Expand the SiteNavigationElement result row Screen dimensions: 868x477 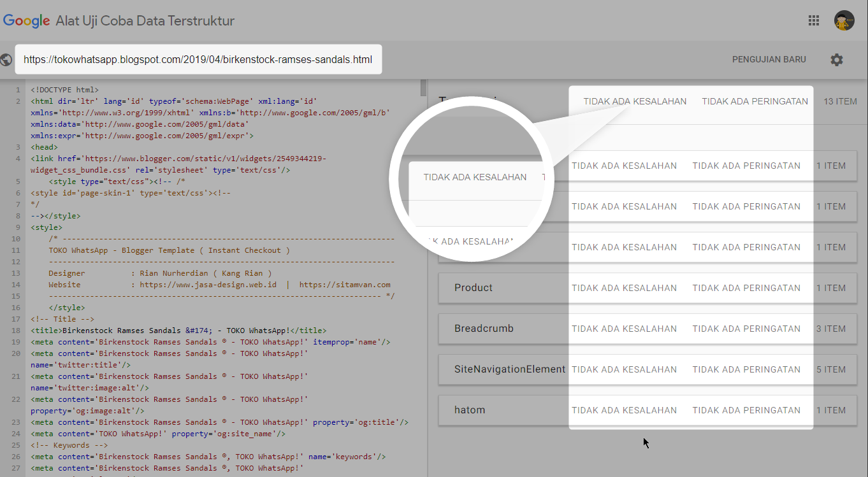647,369
